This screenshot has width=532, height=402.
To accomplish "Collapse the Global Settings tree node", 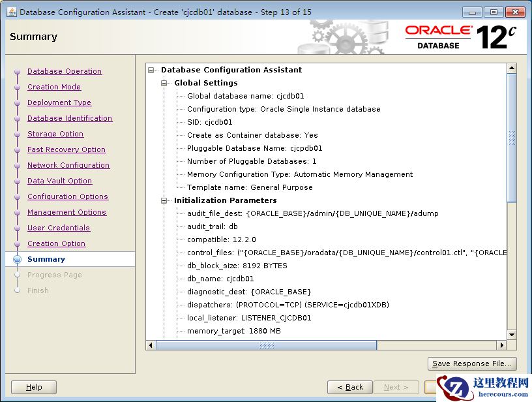I will pyautogui.click(x=164, y=83).
